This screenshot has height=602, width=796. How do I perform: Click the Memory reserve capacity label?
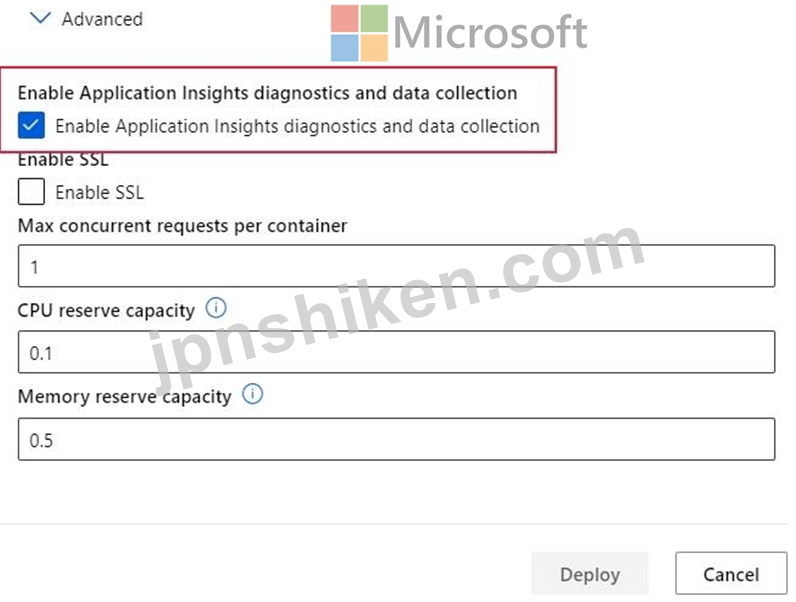click(124, 396)
